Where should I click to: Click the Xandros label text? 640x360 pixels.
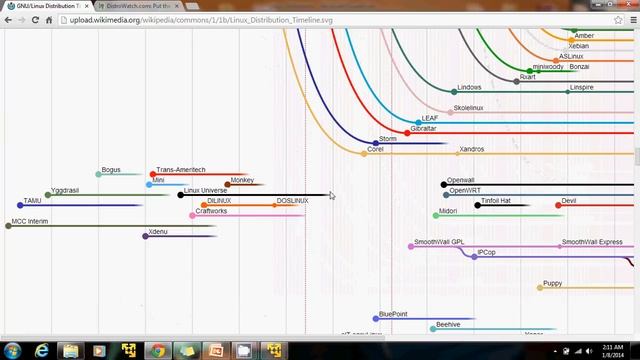click(x=471, y=149)
